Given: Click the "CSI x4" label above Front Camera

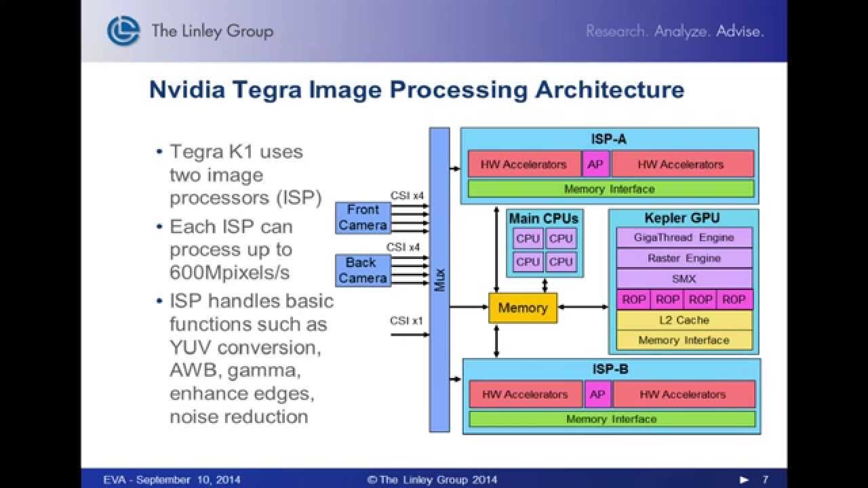Looking at the screenshot, I should 407,196.
